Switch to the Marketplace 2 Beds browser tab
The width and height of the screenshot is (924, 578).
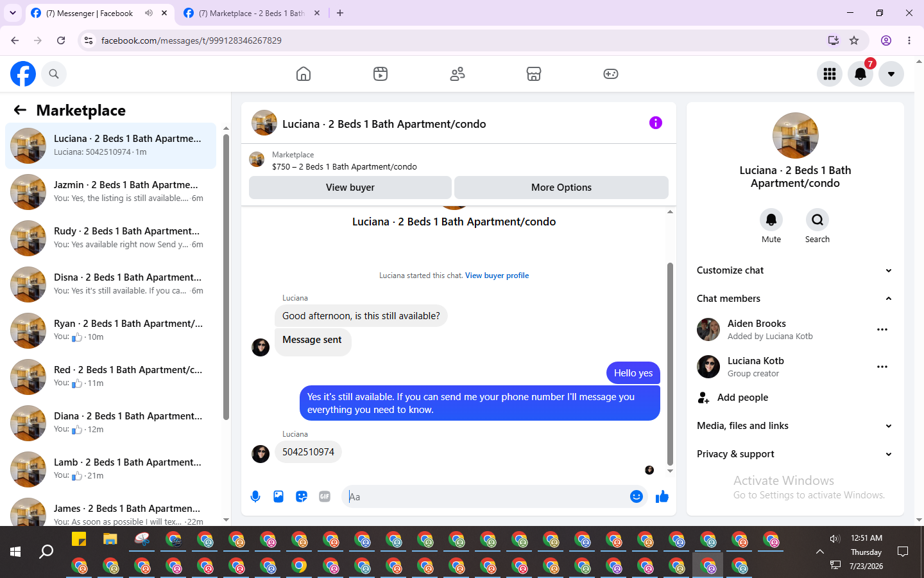250,13
